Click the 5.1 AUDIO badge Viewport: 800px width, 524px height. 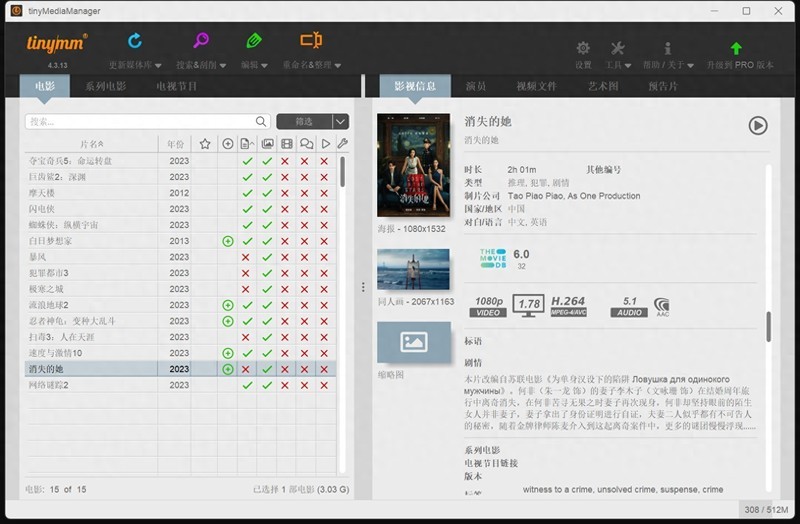coord(629,307)
